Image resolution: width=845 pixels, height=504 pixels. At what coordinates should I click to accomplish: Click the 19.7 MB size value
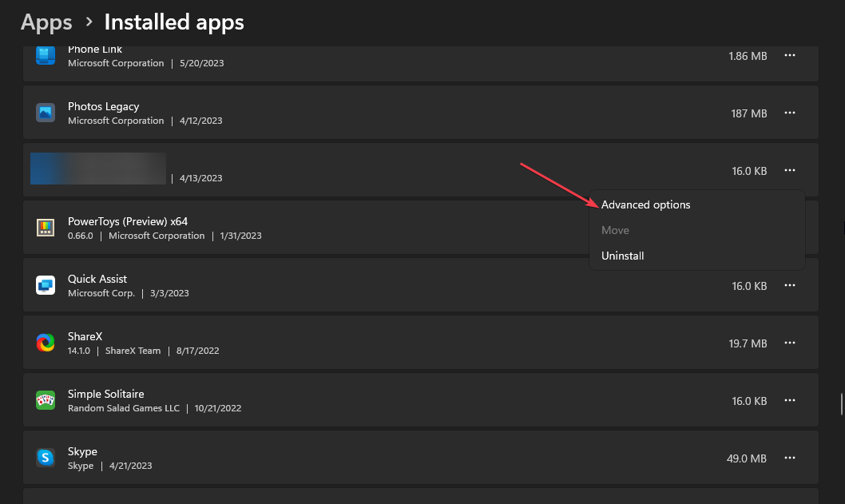click(x=748, y=343)
